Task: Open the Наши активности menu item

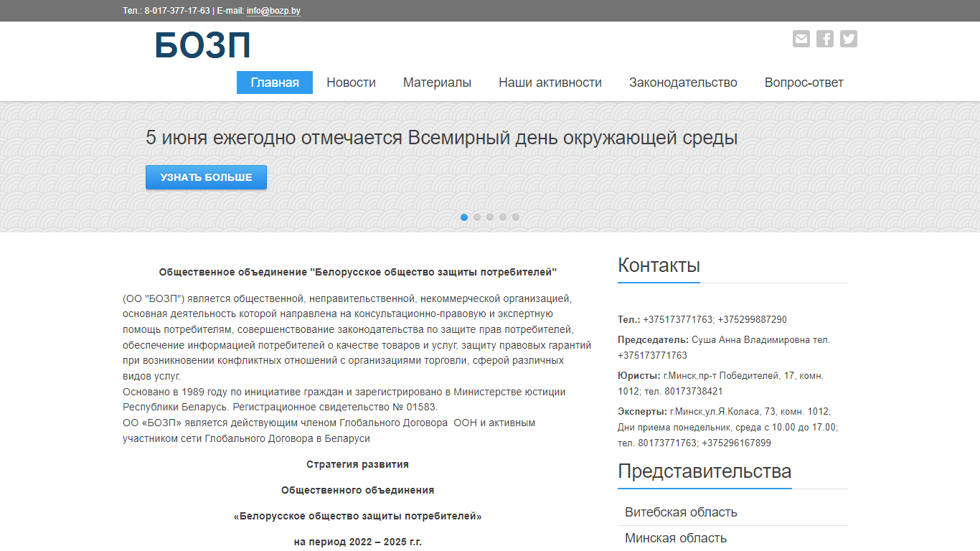Action: pyautogui.click(x=550, y=83)
